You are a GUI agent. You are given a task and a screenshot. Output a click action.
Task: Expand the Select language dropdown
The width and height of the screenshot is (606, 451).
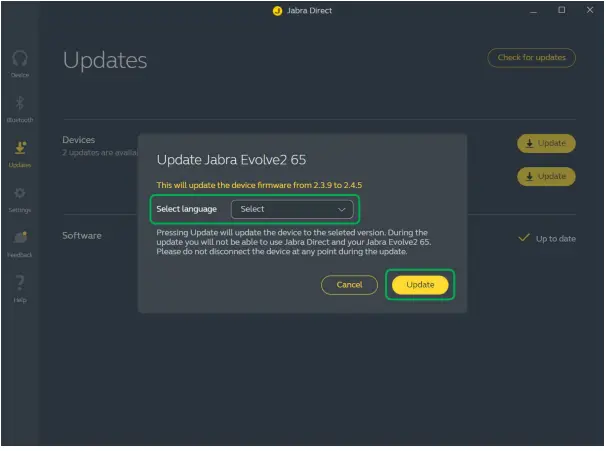[292, 209]
